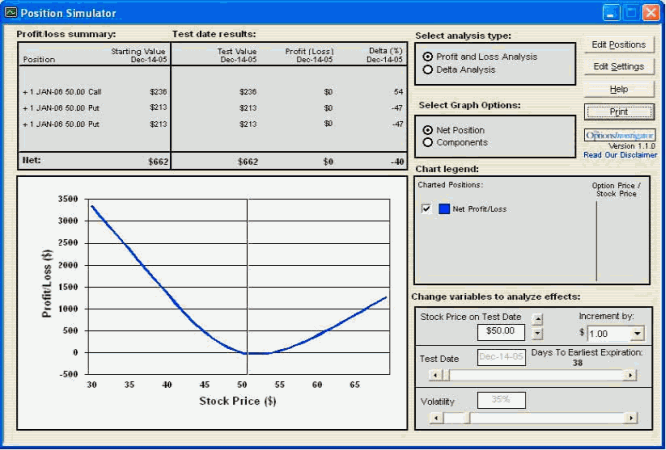Click the Position Simulator title bar icon

(x=11, y=13)
